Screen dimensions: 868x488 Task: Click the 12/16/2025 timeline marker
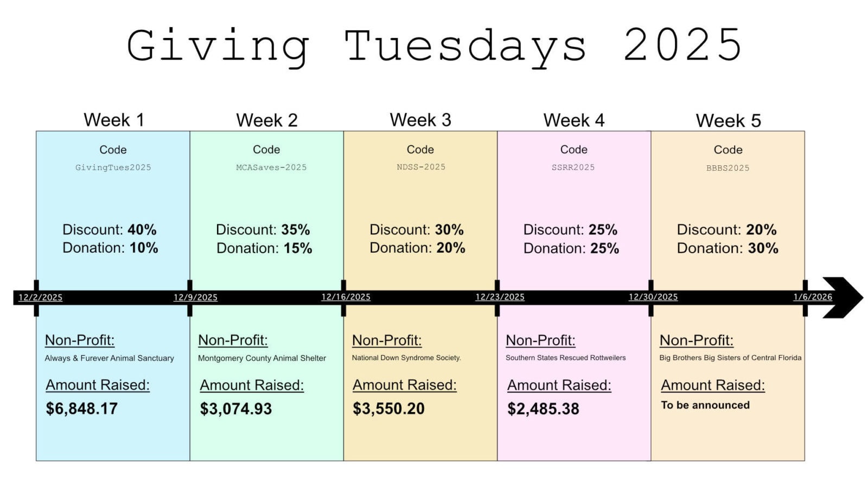[346, 297]
